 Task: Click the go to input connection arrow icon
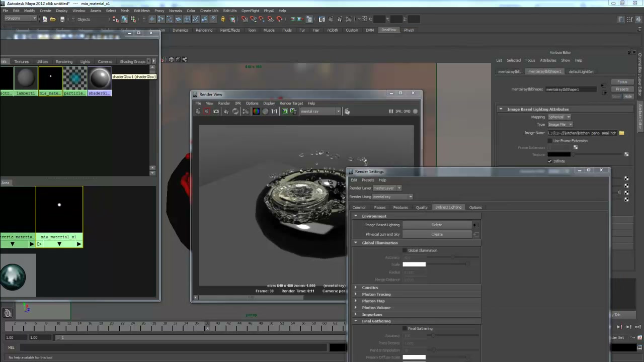[x=603, y=85]
